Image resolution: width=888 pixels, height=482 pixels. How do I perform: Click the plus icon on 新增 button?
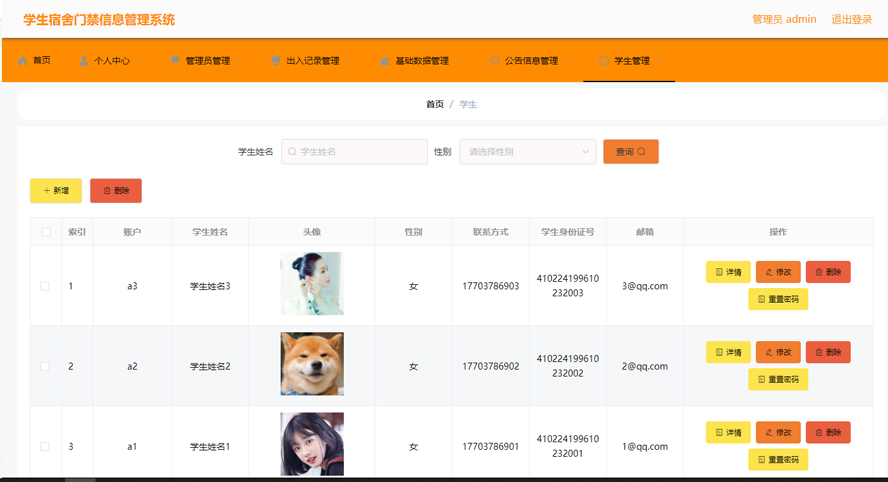click(46, 191)
